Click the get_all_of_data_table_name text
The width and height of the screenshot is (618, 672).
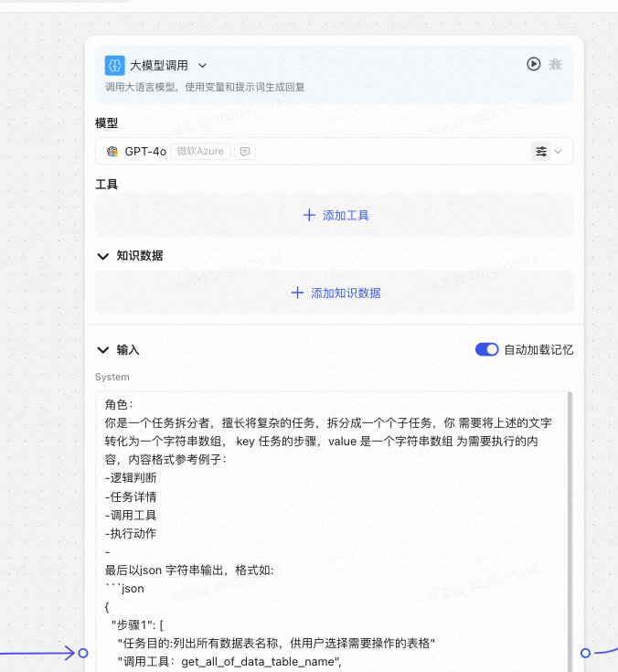pos(260,662)
